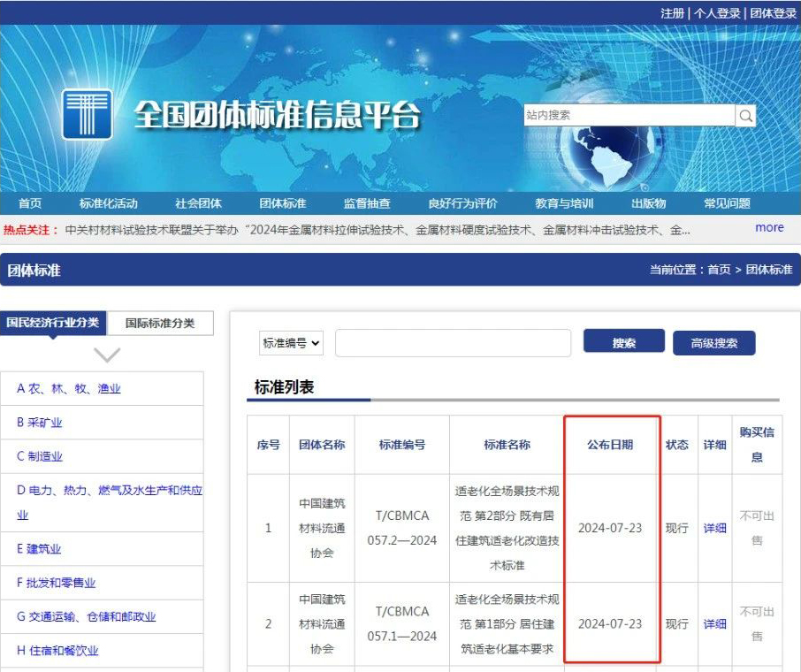The width and height of the screenshot is (801, 672).
Task: Switch to 国民经济行业分类 tab
Action: (x=53, y=323)
